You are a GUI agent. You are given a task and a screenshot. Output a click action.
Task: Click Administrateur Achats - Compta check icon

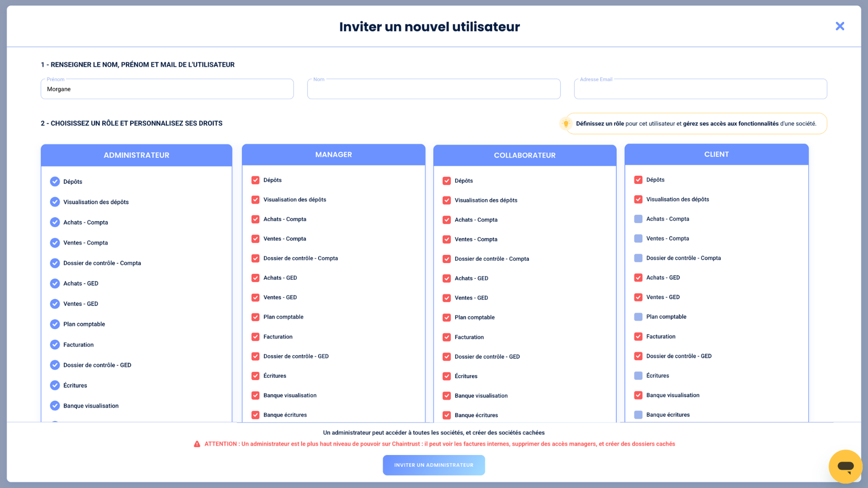click(55, 222)
